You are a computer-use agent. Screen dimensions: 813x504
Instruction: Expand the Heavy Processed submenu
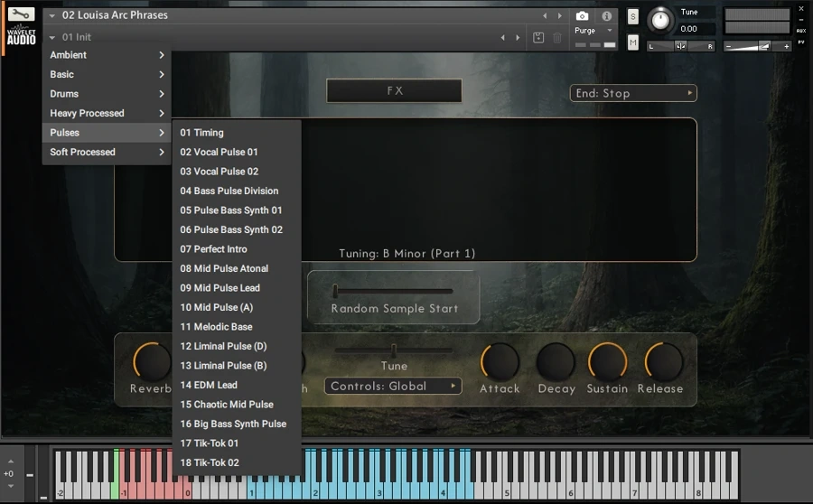coord(107,113)
